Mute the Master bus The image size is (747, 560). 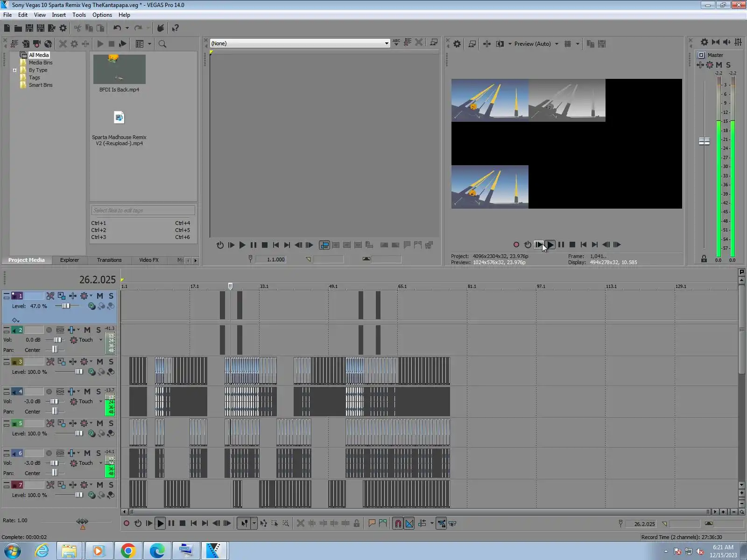719,65
